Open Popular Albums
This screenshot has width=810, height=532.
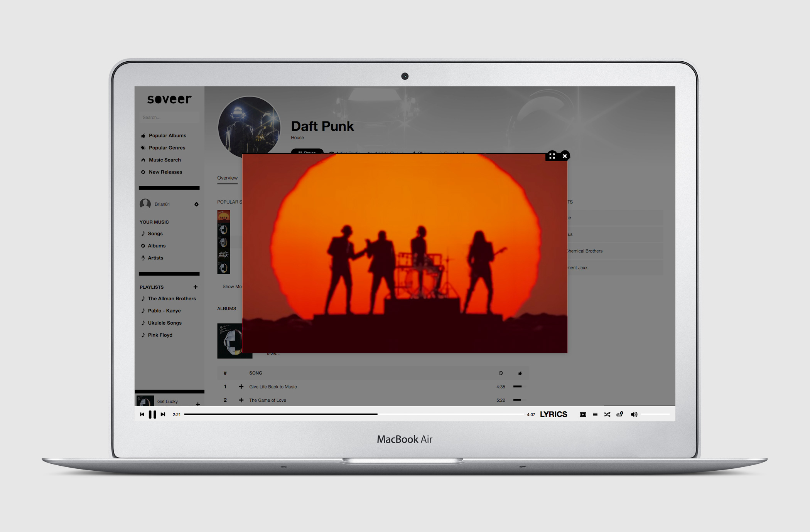(x=167, y=136)
